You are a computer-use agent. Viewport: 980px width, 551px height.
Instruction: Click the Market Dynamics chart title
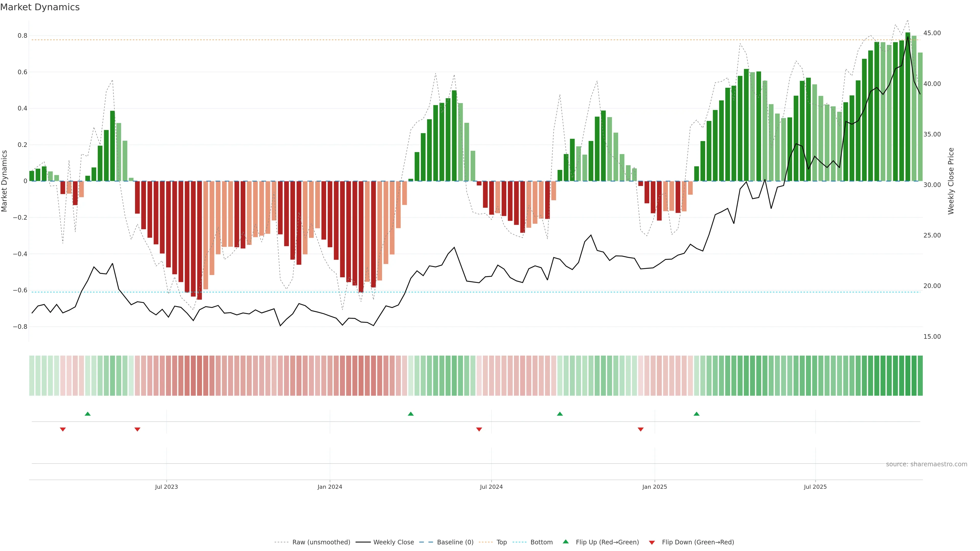coord(40,7)
